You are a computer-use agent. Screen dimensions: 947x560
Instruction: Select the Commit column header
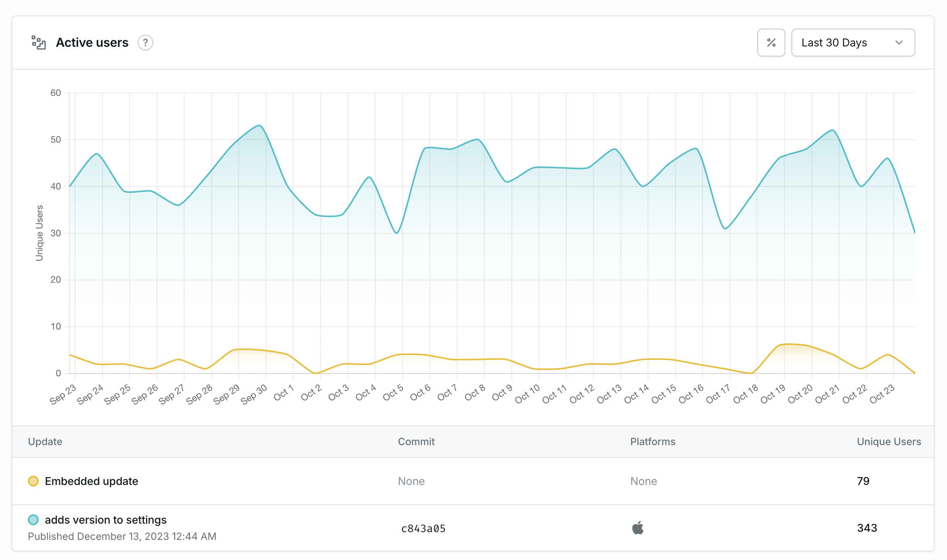click(x=416, y=442)
